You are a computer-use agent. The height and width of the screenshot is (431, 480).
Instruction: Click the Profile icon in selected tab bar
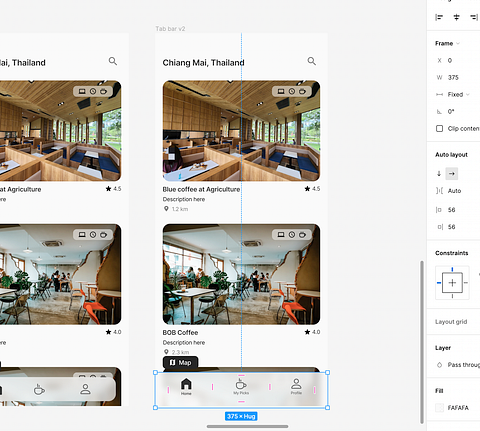pos(296,384)
